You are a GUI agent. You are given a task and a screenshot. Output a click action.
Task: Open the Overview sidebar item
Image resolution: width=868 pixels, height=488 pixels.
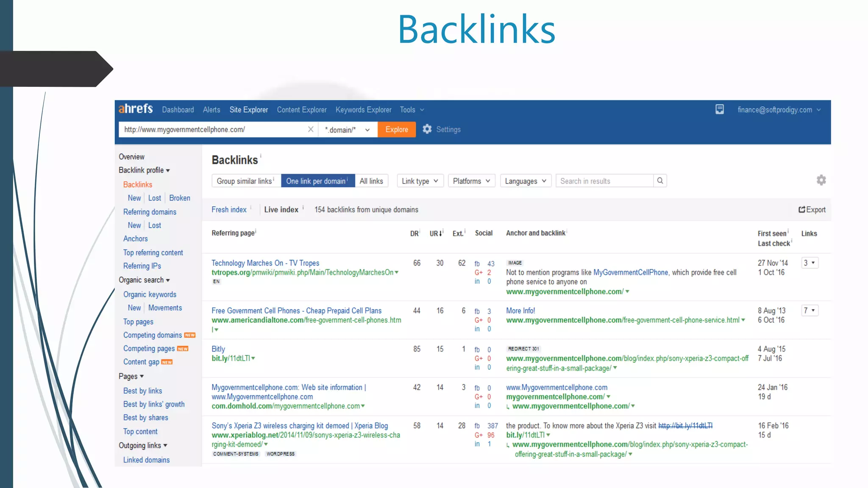(x=131, y=157)
